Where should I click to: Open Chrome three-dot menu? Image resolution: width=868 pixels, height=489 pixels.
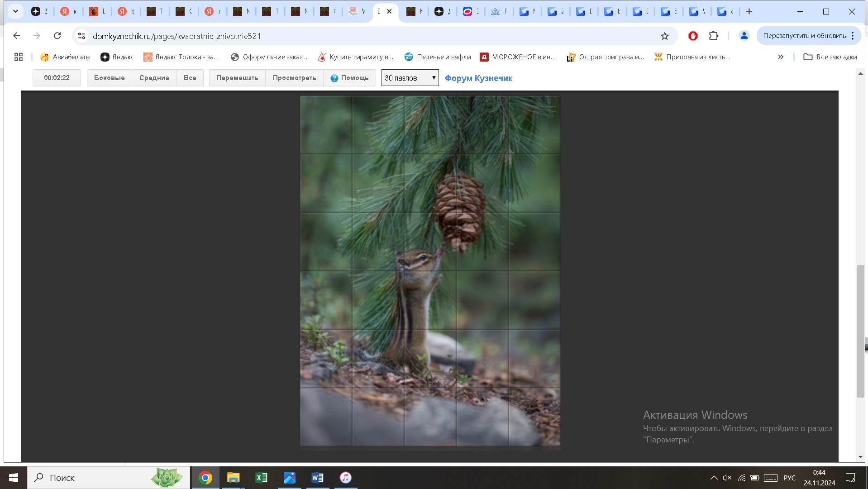[x=853, y=36]
